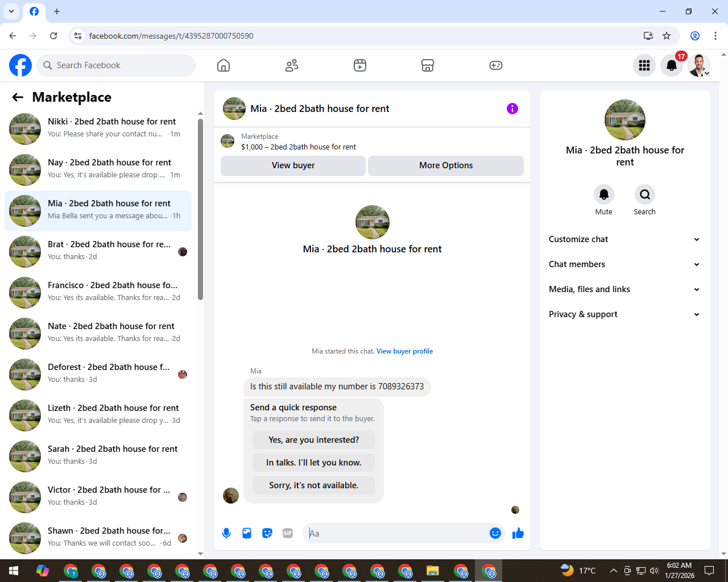Click the Search Facebook field
The height and width of the screenshot is (582, 728).
click(x=116, y=65)
